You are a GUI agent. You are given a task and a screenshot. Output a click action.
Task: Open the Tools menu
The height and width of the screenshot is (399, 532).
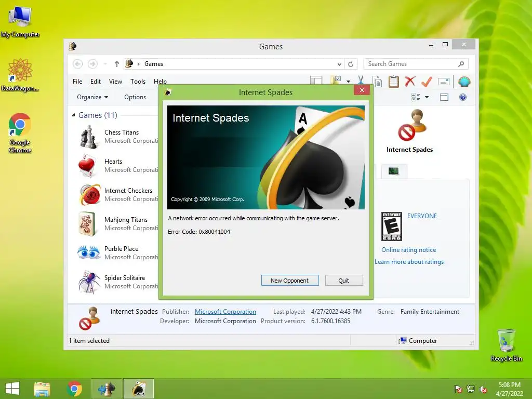[x=138, y=82]
